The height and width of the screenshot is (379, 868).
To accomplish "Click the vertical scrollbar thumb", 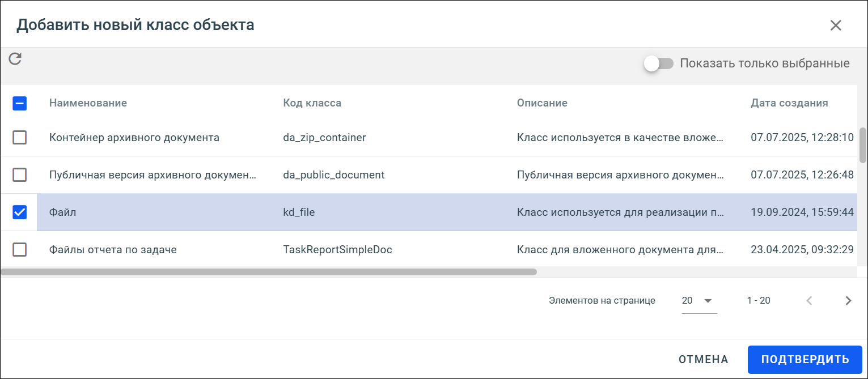I will coord(863,145).
